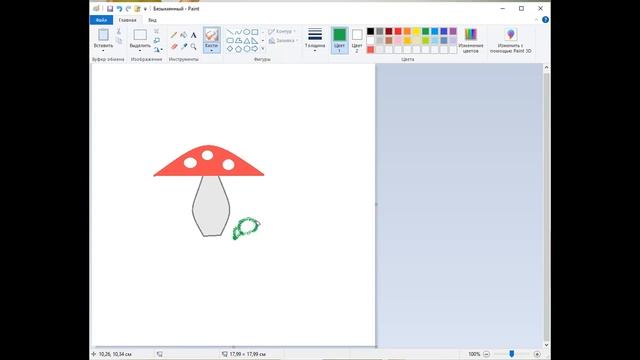Screen dimensions: 640x360
Task: Choose the Pentagon shape
Action: coord(238,49)
